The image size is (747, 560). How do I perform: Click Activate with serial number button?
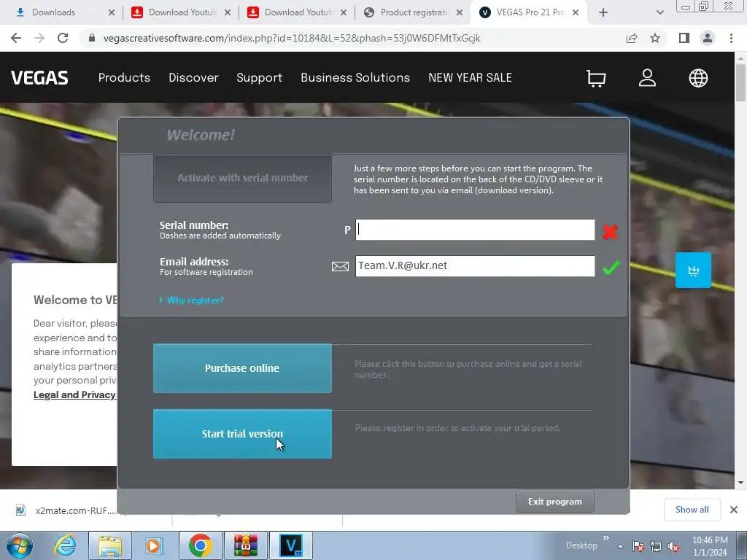pyautogui.click(x=242, y=178)
